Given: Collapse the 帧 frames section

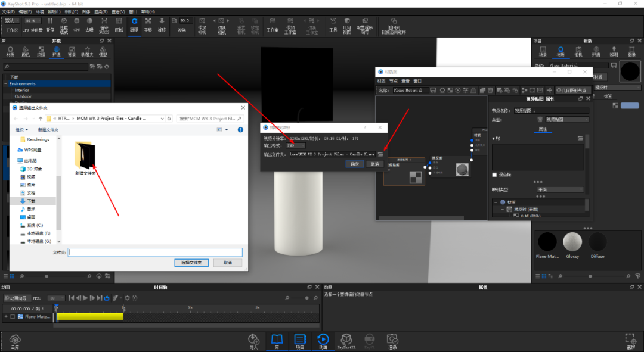Looking at the screenshot, I should coord(494,138).
